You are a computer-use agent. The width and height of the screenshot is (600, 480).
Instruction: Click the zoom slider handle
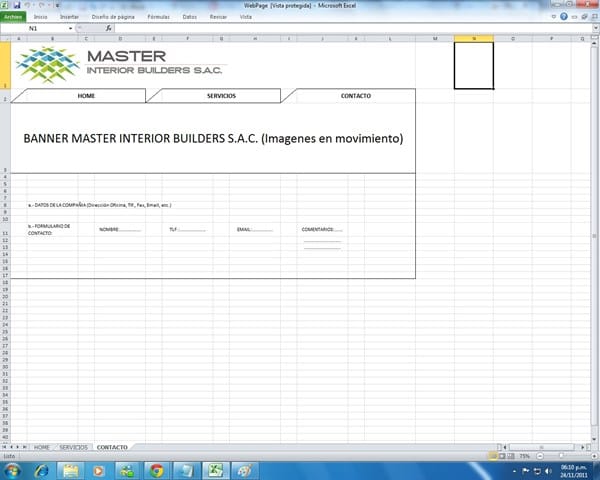(x=561, y=456)
